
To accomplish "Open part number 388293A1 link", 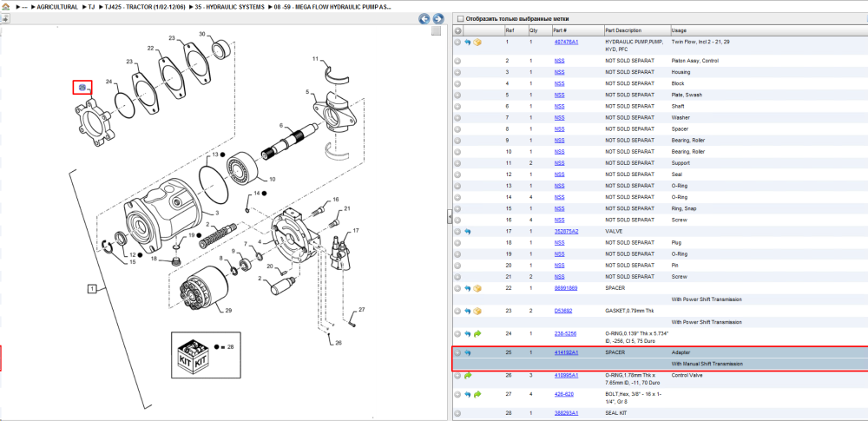I will click(x=566, y=413).
